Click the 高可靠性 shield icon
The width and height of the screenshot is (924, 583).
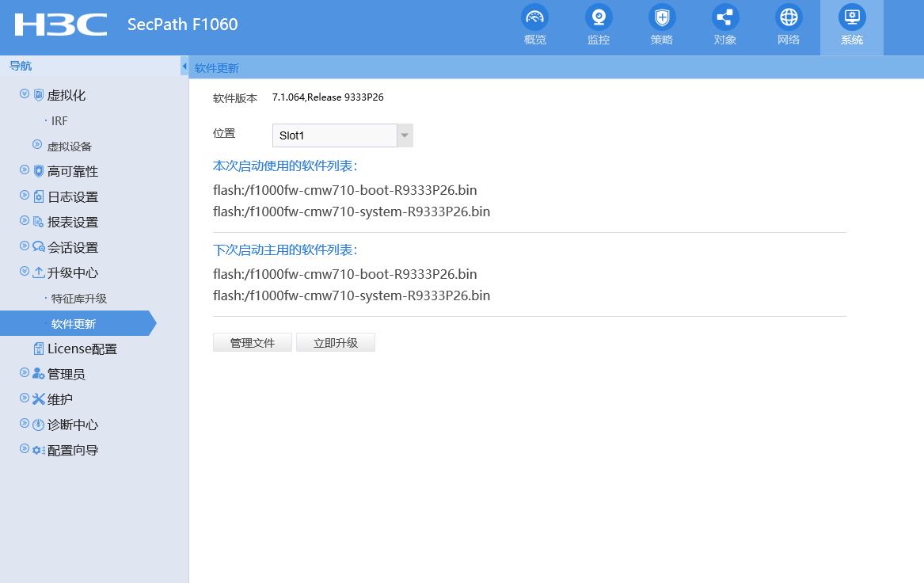(38, 171)
